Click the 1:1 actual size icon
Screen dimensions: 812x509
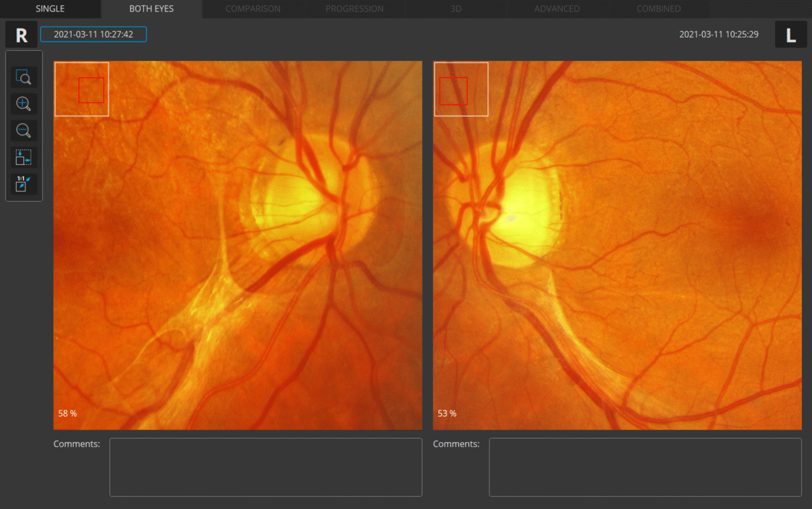point(24,184)
